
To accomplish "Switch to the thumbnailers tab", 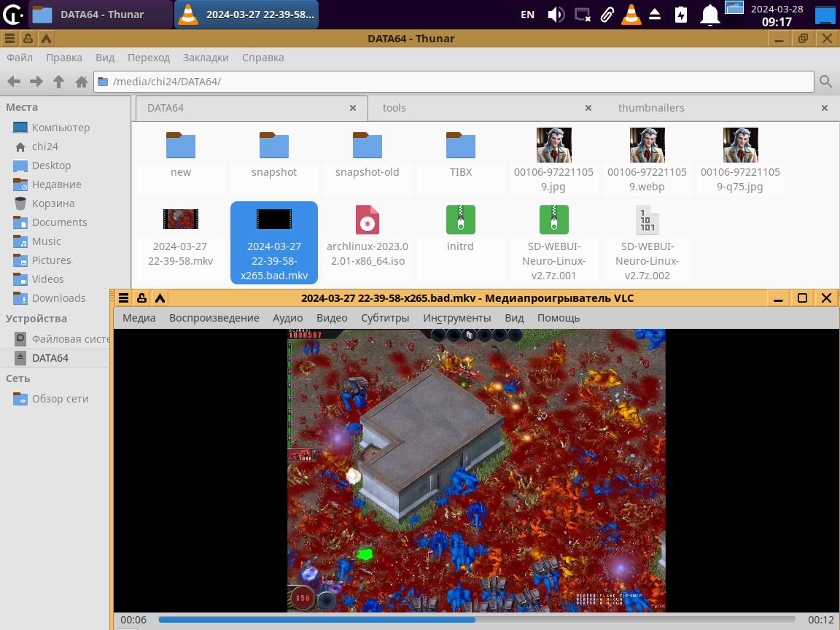I will pos(720,108).
